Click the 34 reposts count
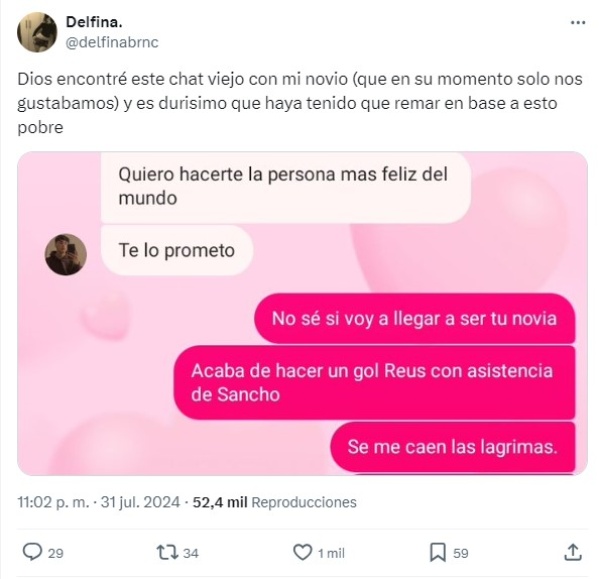Image resolution: width=599 pixels, height=579 pixels. (191, 553)
